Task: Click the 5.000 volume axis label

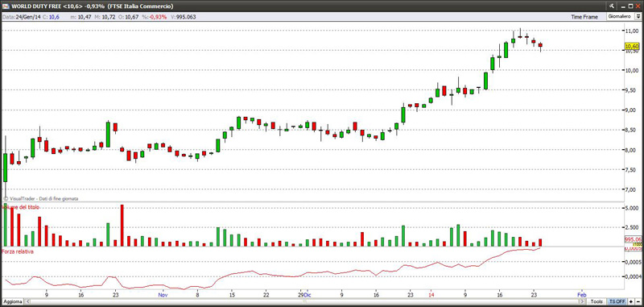Action: (x=632, y=208)
